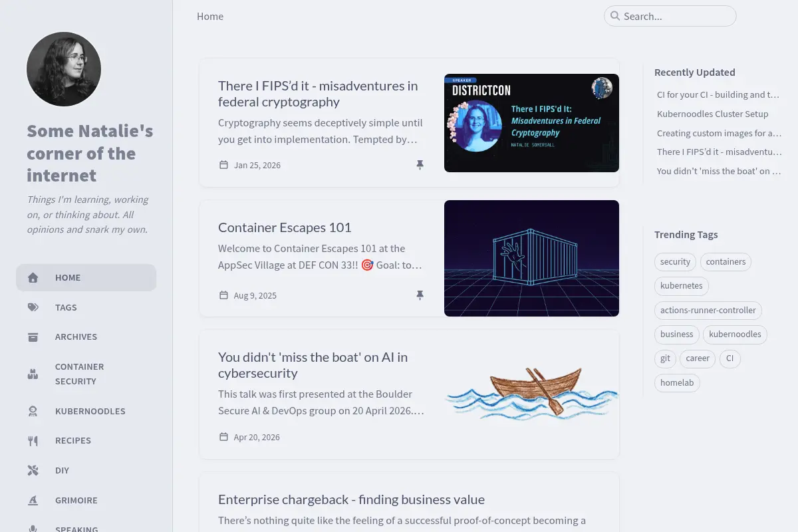Screen dimensions: 798x532
Task: Open the Grimoire sidebar icon
Action: click(x=33, y=500)
